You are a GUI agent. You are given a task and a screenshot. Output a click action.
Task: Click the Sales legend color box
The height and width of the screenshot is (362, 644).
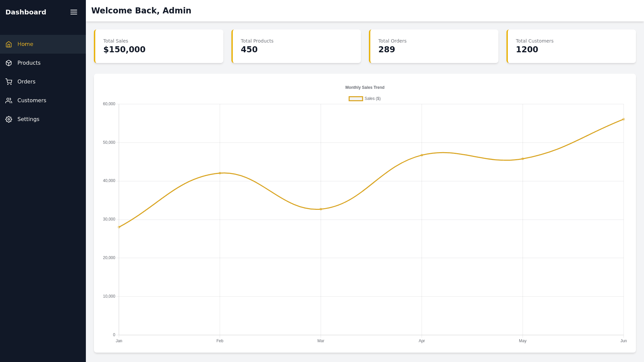[356, 99]
